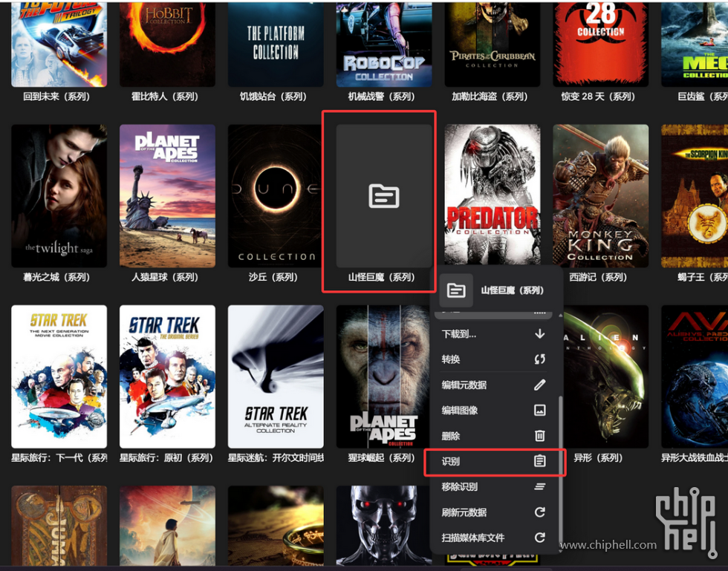This screenshot has width=728, height=571.
Task: Open the 28 Collection poster
Action: [x=600, y=44]
